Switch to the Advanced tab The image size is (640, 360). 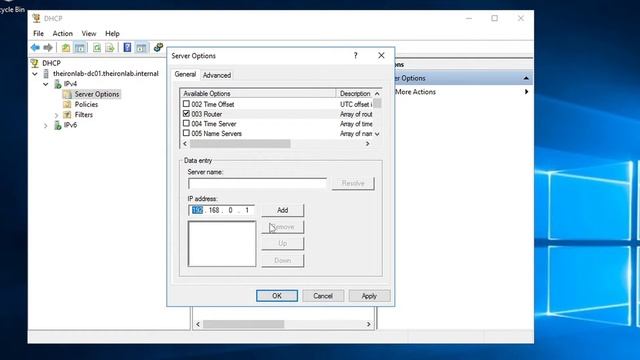tap(217, 75)
